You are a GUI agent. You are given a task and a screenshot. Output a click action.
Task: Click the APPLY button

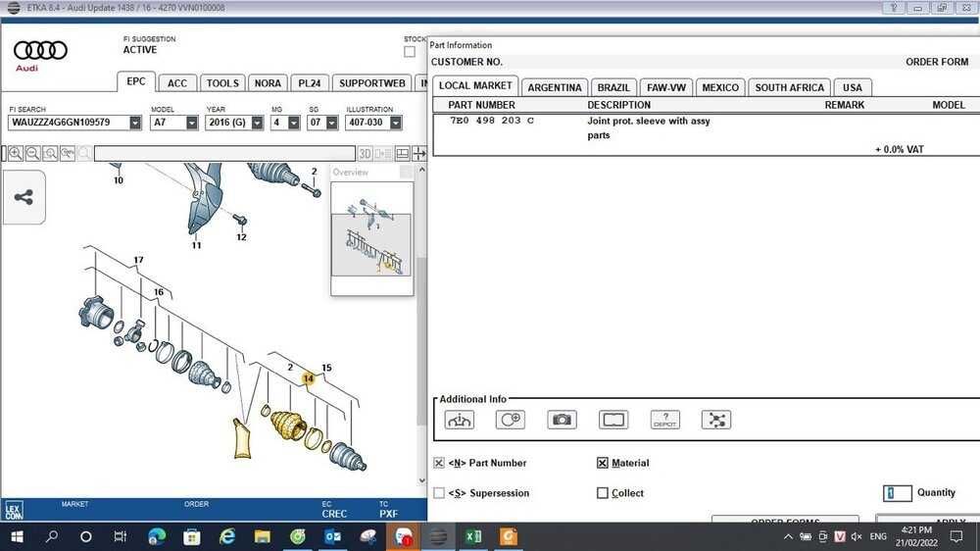coord(927,520)
